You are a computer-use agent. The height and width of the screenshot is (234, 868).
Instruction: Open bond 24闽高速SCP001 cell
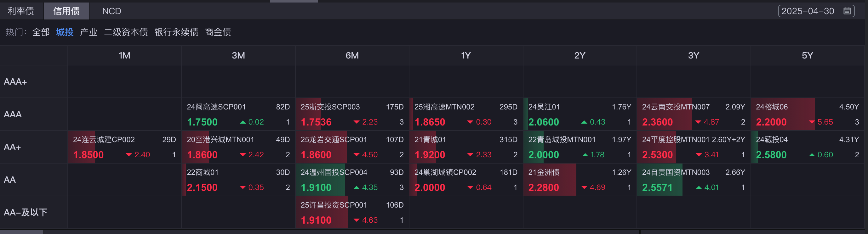[238, 114]
